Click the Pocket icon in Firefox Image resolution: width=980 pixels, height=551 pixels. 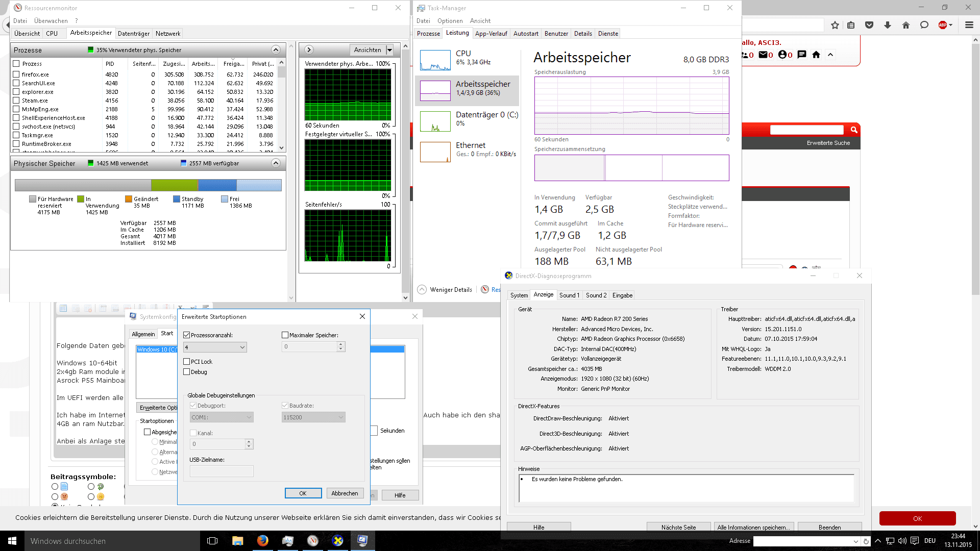coord(869,25)
